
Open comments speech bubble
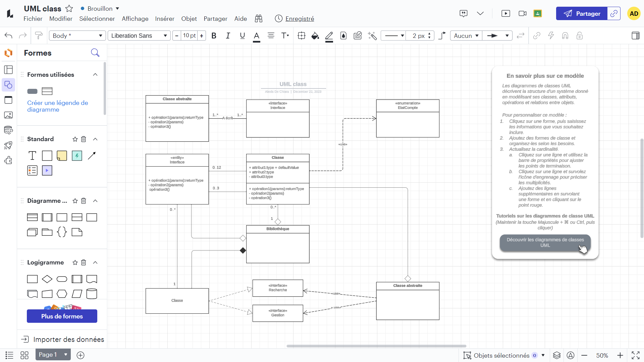(x=463, y=13)
